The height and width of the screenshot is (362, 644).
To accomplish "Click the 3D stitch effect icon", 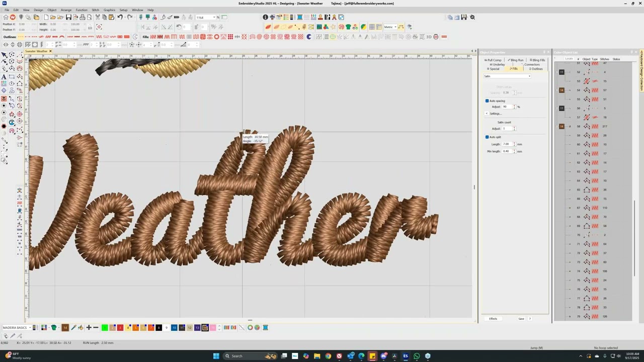I will point(429,37).
